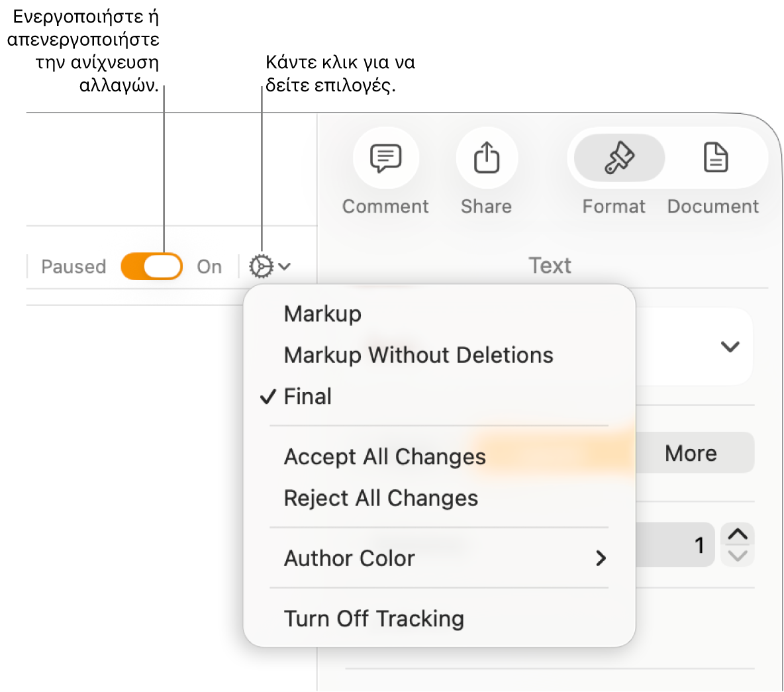Screen dimensions: 784x692
Task: Select Markup Without Deletions
Action: click(418, 356)
